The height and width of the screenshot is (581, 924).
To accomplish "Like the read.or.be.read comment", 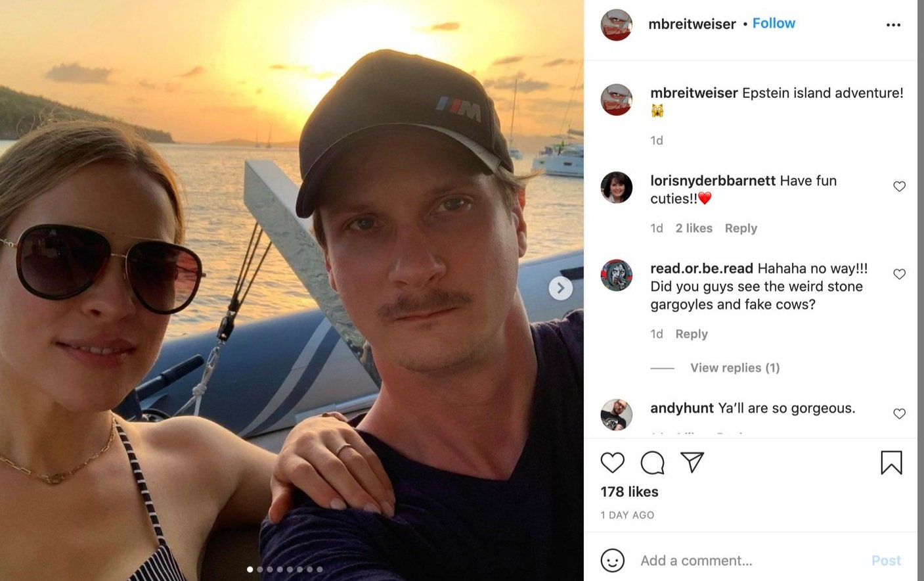I will coord(899,274).
